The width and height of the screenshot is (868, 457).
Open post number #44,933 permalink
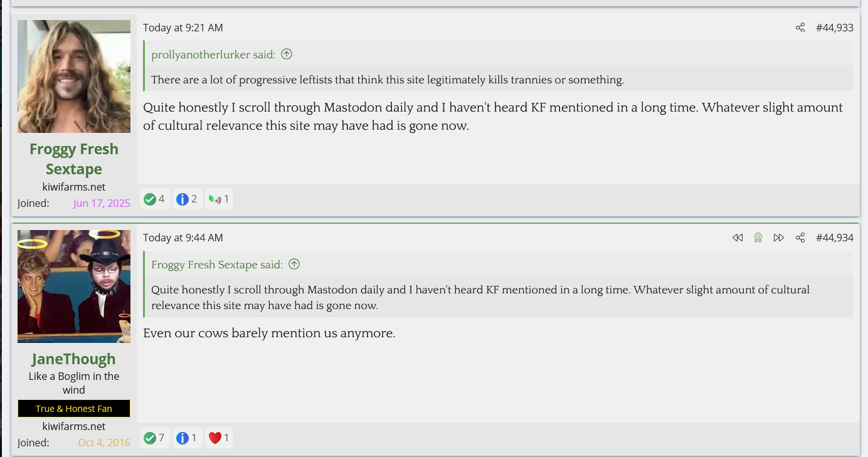[x=834, y=28]
